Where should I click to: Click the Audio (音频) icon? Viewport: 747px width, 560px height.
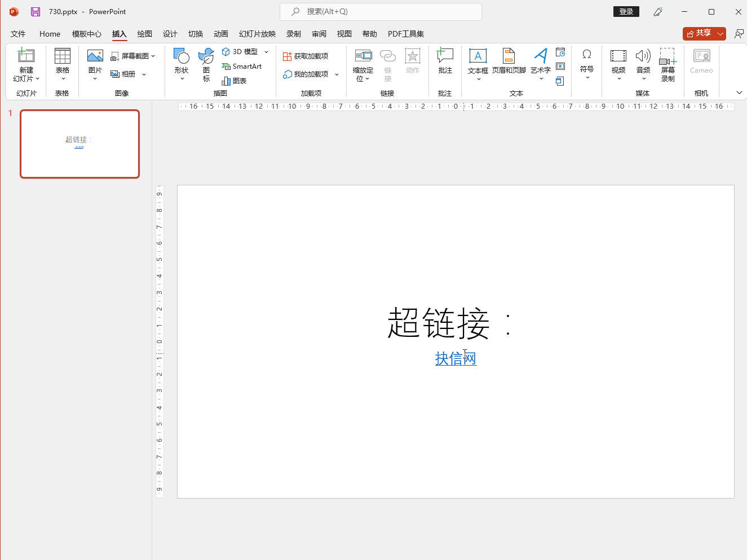643,56
